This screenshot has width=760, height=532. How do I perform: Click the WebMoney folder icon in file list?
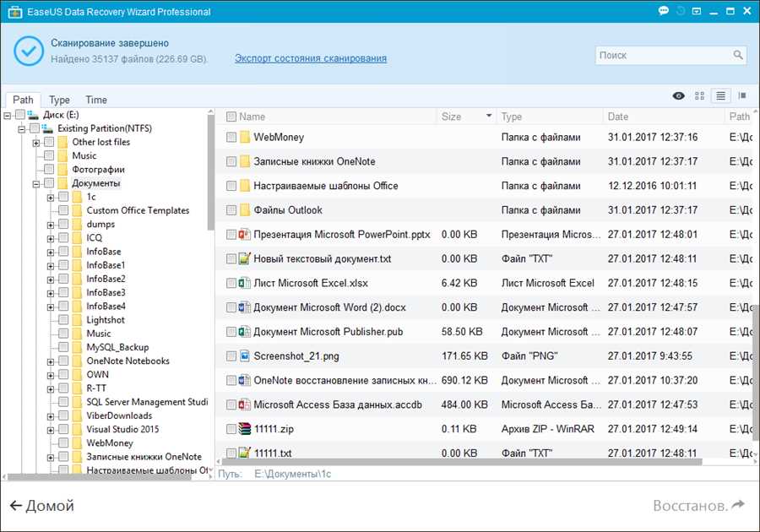(x=245, y=137)
